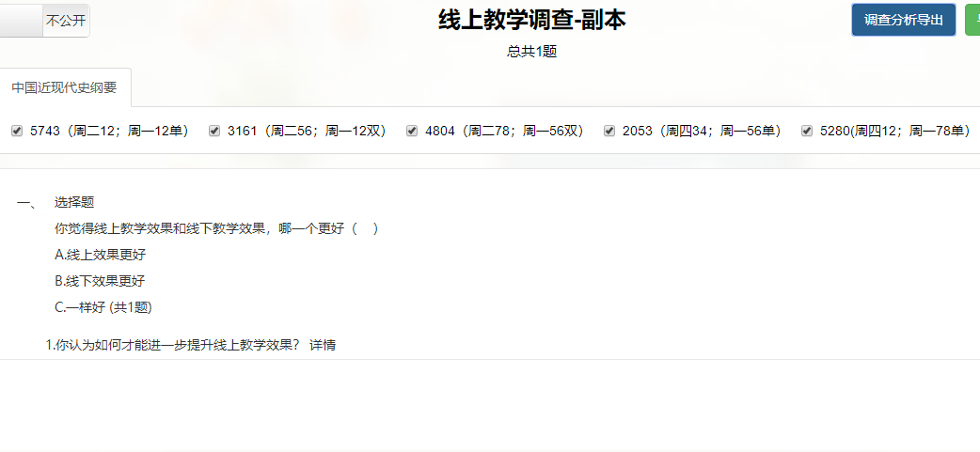Screen dimensions: 980x452
Task: Open the 中国近现代史纲要 tab
Action: tap(64, 87)
